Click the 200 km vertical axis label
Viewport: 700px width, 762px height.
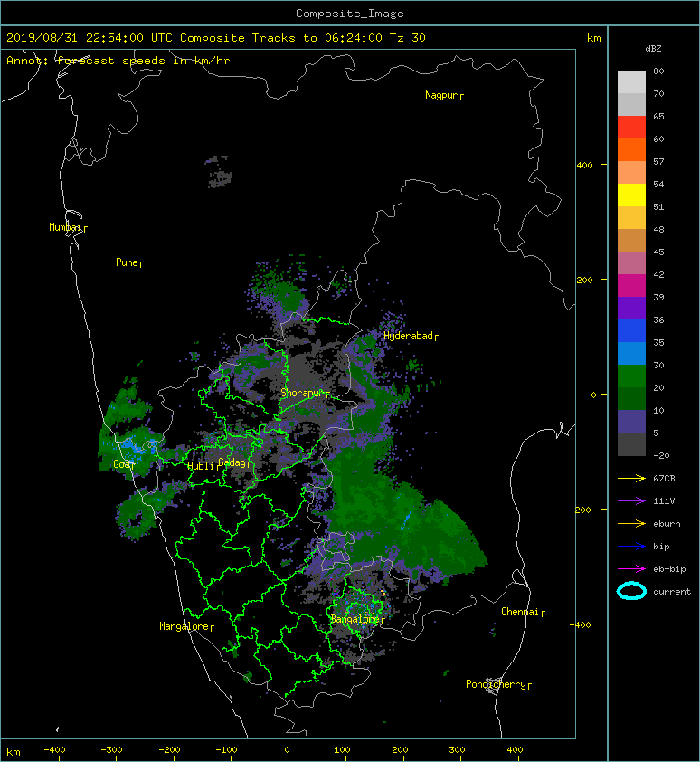pyautogui.click(x=584, y=281)
